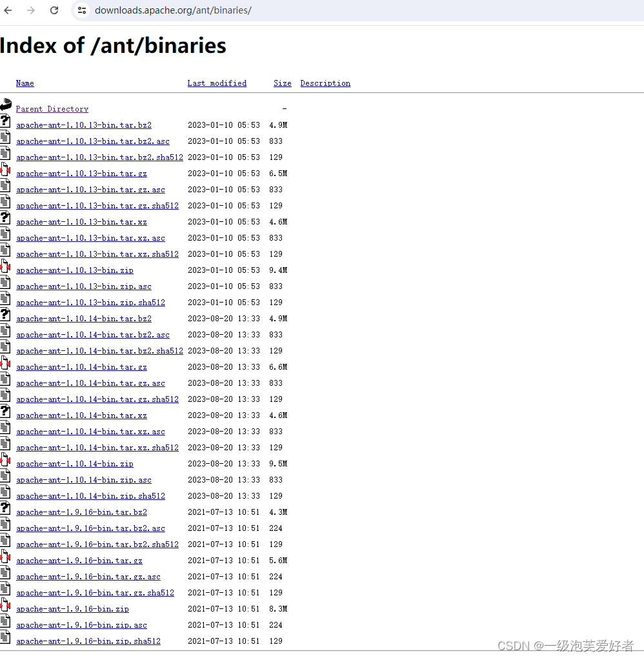This screenshot has height=658, width=644.
Task: Reload the page with refresh icon
Action: (54, 10)
